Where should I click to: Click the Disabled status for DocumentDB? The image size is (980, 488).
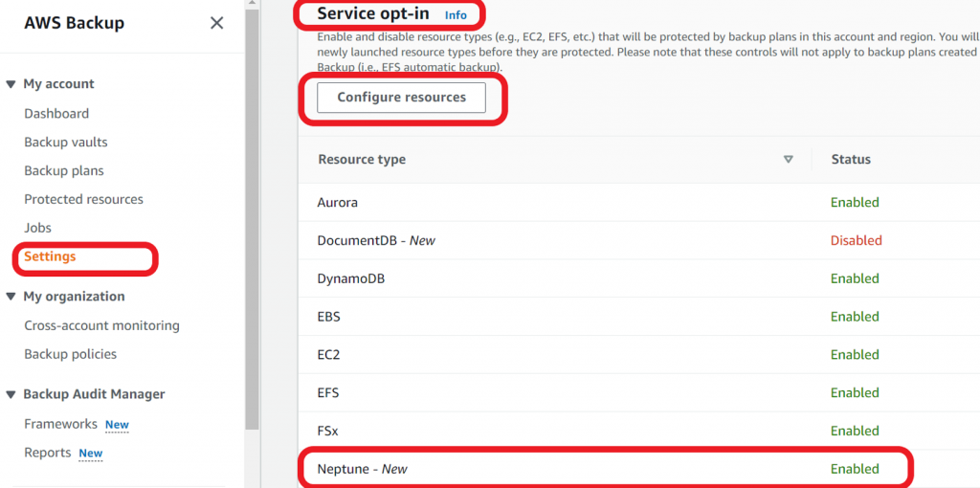[x=857, y=240]
